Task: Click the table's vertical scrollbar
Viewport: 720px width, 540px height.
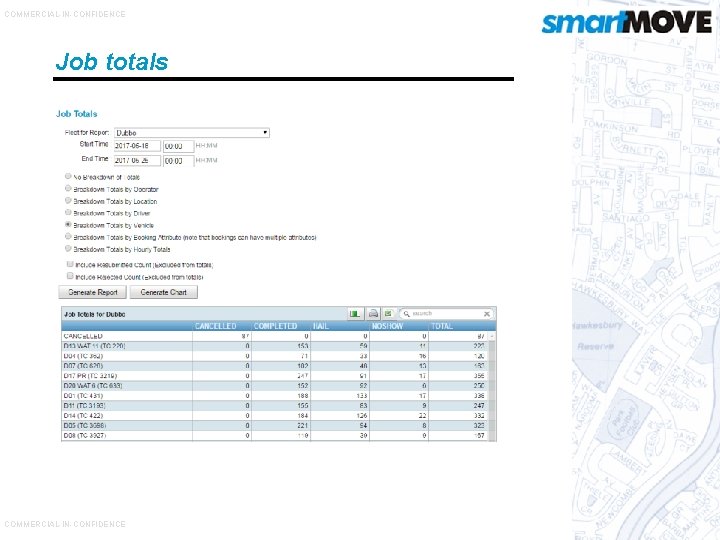Action: click(492, 386)
